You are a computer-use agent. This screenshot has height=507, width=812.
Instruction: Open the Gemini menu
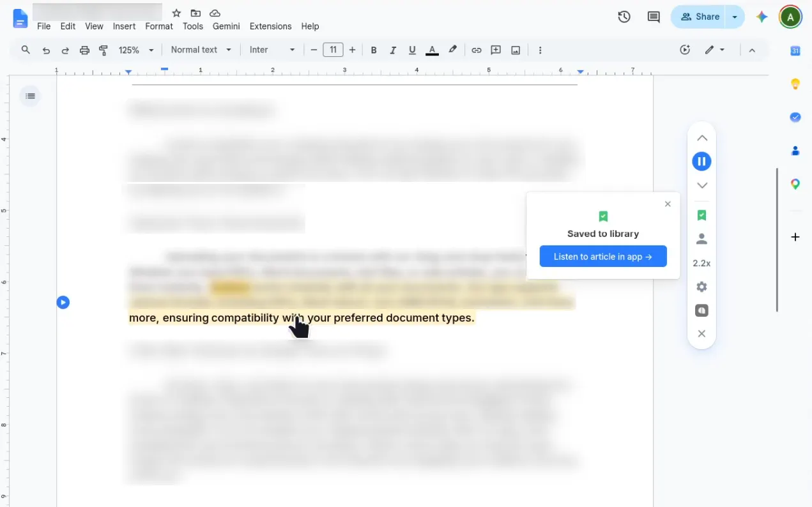pyautogui.click(x=226, y=26)
